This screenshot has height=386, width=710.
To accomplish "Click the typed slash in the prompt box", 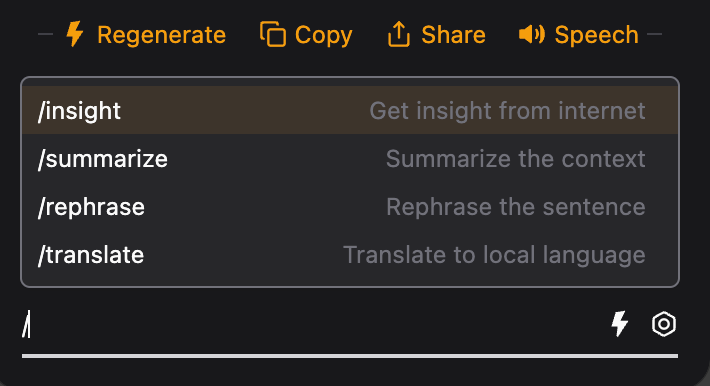I will tap(26, 324).
